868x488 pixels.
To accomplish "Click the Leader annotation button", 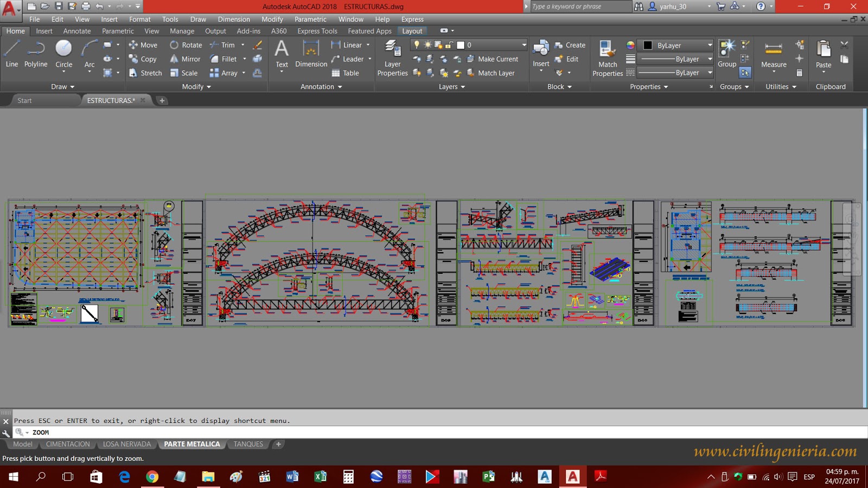I will click(347, 59).
